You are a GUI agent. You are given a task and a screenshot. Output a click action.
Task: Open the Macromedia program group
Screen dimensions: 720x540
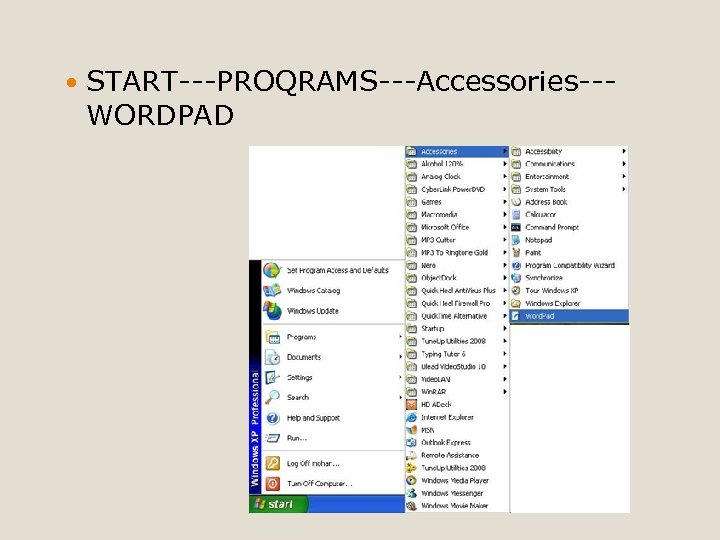point(457,214)
